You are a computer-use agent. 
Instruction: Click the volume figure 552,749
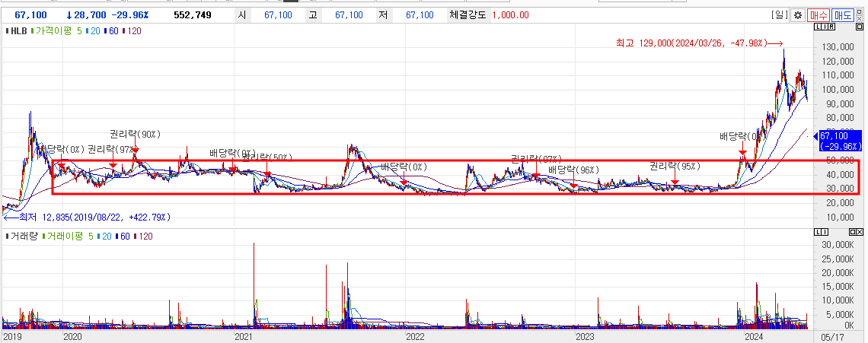(193, 15)
